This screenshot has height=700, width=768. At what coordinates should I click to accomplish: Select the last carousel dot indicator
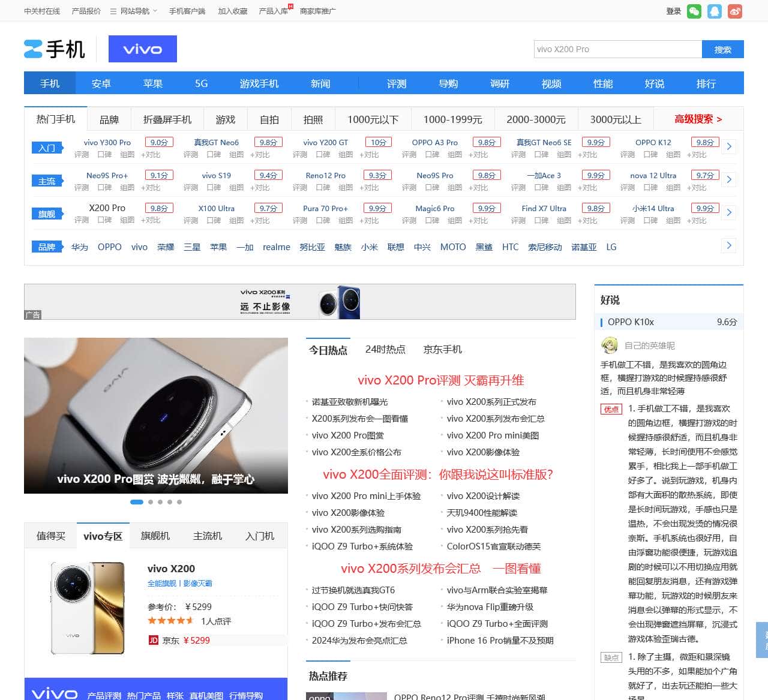coord(179,502)
